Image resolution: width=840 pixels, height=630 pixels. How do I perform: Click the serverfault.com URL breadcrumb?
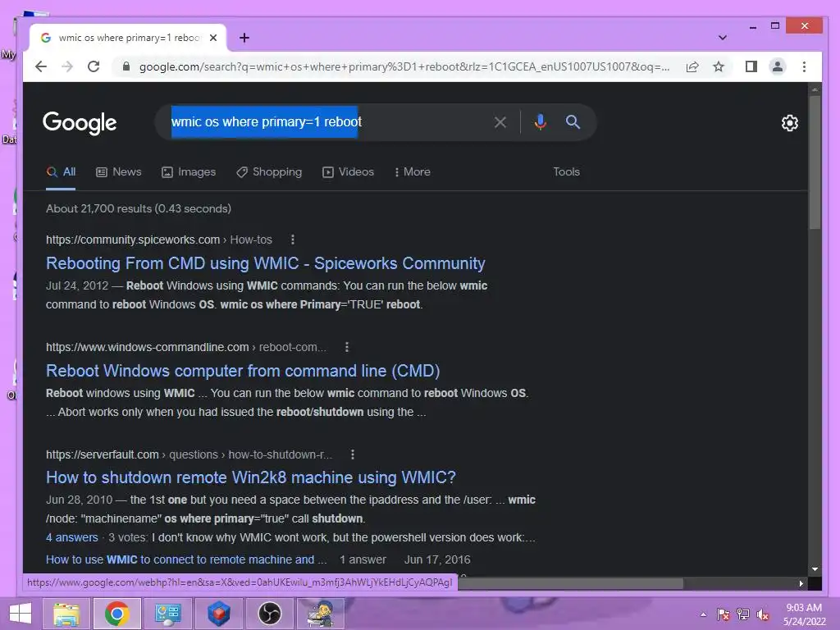(x=189, y=454)
